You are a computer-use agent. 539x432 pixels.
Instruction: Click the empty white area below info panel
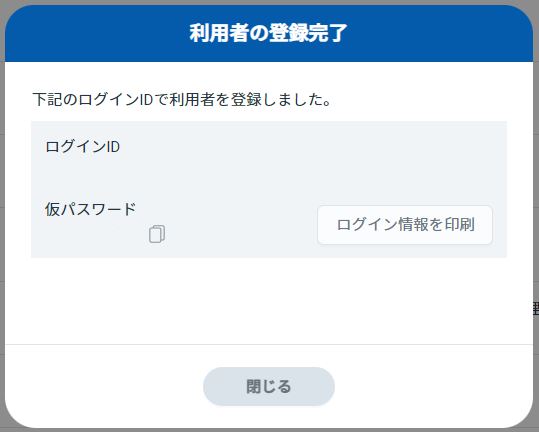(269, 301)
